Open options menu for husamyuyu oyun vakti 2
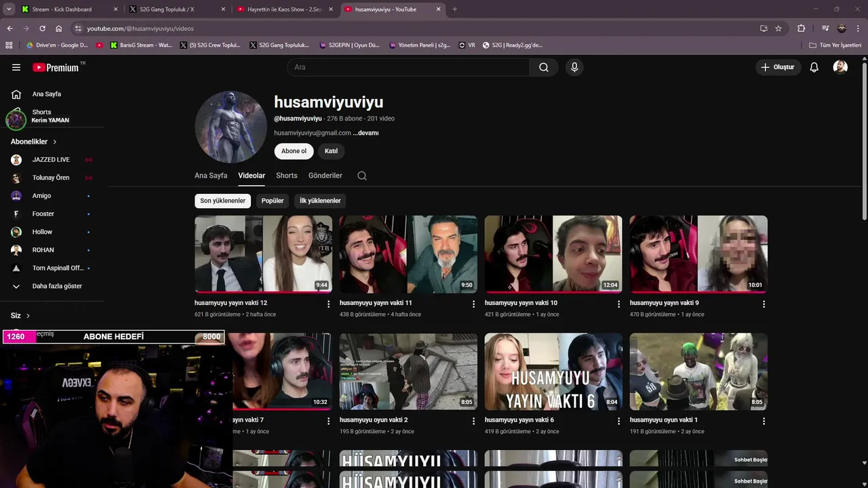The width and height of the screenshot is (868, 488). pos(474,421)
